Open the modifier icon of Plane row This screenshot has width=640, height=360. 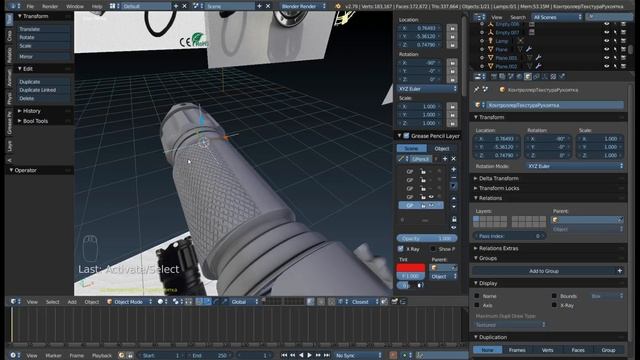(529, 49)
